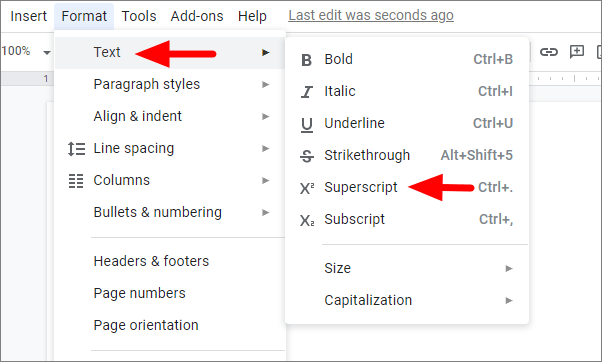Open the 100% zoom dropdown
The height and width of the screenshot is (362, 602).
[26, 51]
